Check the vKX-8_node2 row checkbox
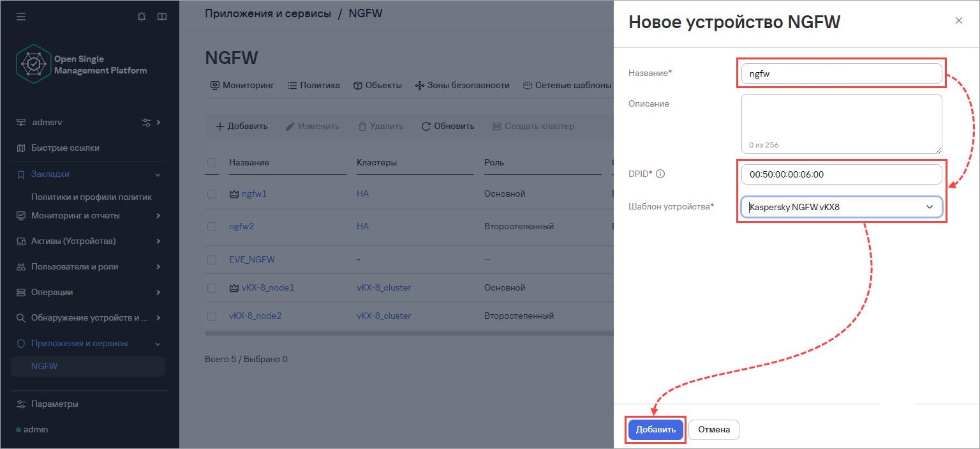The height and width of the screenshot is (449, 980). click(x=212, y=316)
